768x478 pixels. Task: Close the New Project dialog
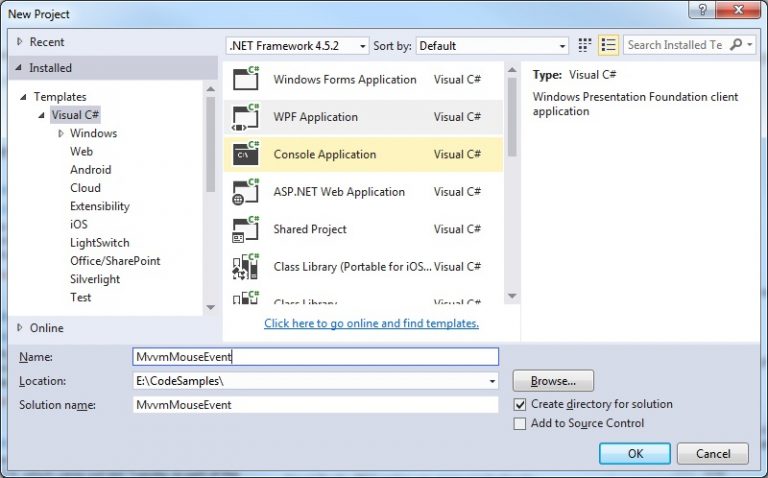[x=740, y=10]
